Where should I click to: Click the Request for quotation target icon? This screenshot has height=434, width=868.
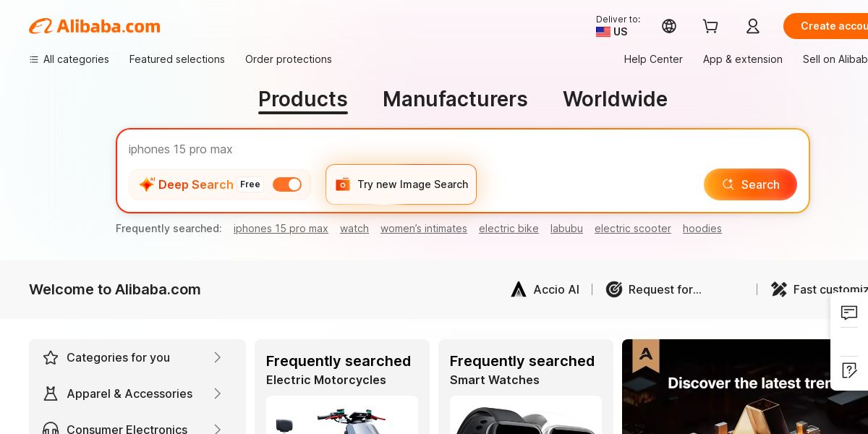tap(614, 289)
